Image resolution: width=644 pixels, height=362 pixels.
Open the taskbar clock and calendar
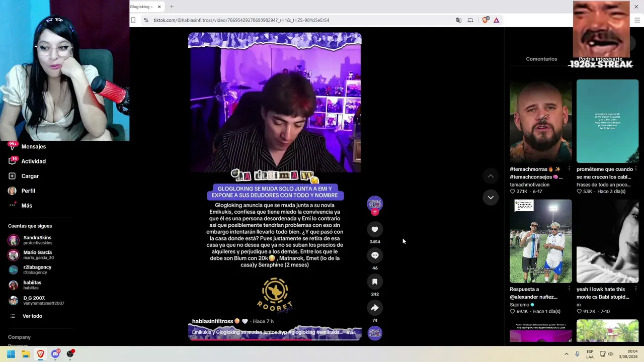tap(628, 354)
